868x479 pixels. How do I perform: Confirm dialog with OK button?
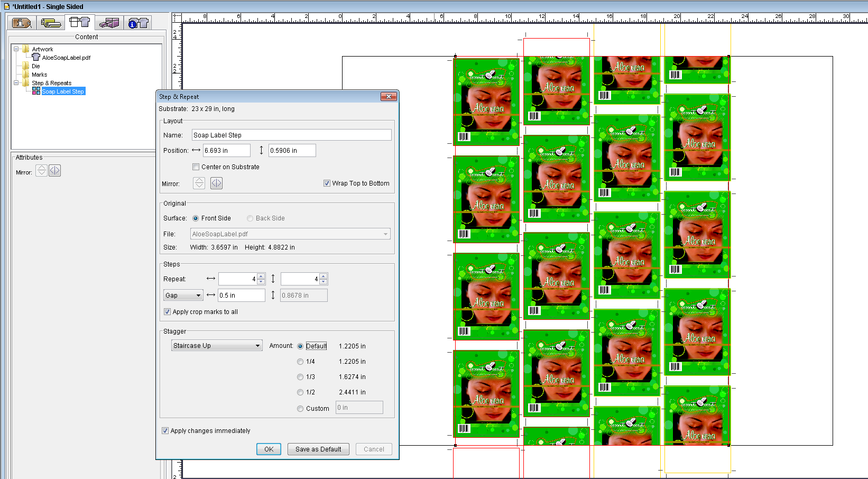269,449
